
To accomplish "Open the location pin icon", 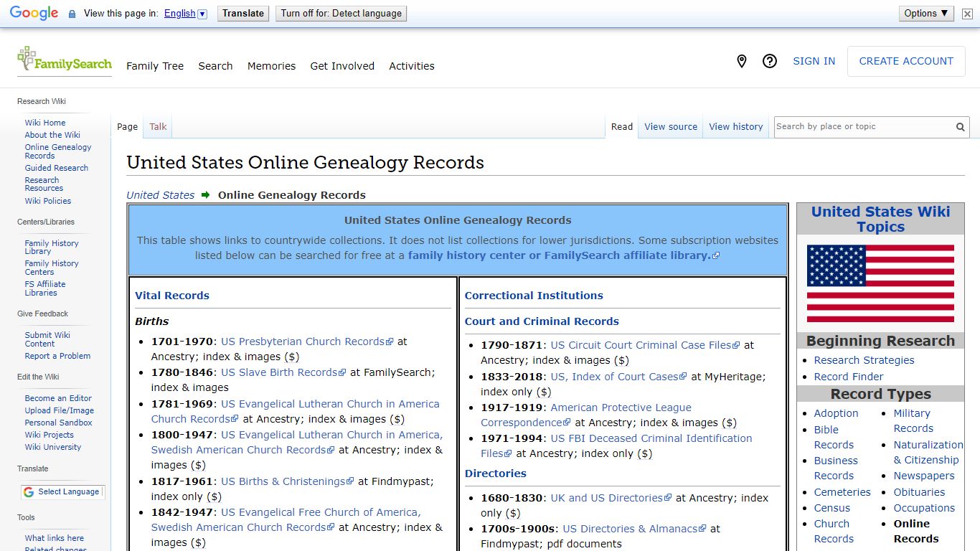I will point(742,62).
